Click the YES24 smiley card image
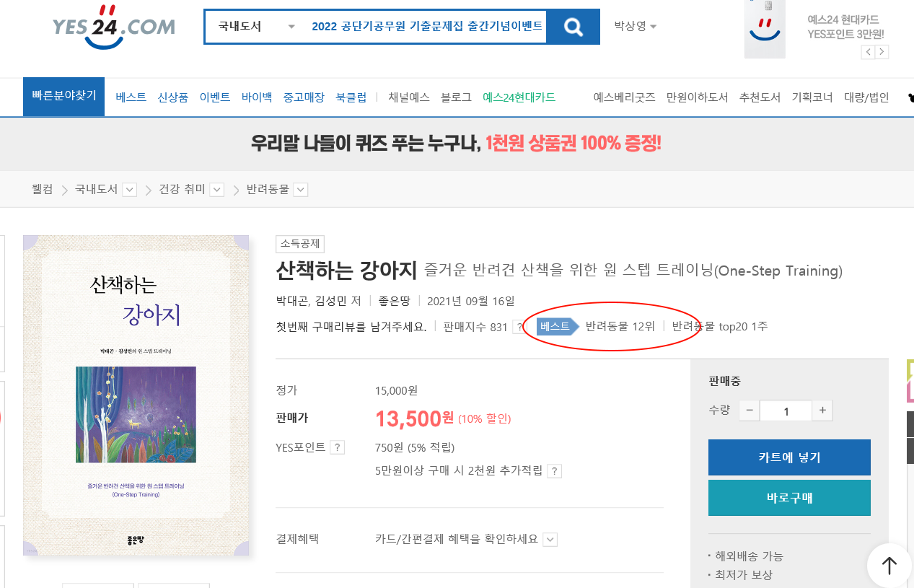The height and width of the screenshot is (588, 914). 765,29
